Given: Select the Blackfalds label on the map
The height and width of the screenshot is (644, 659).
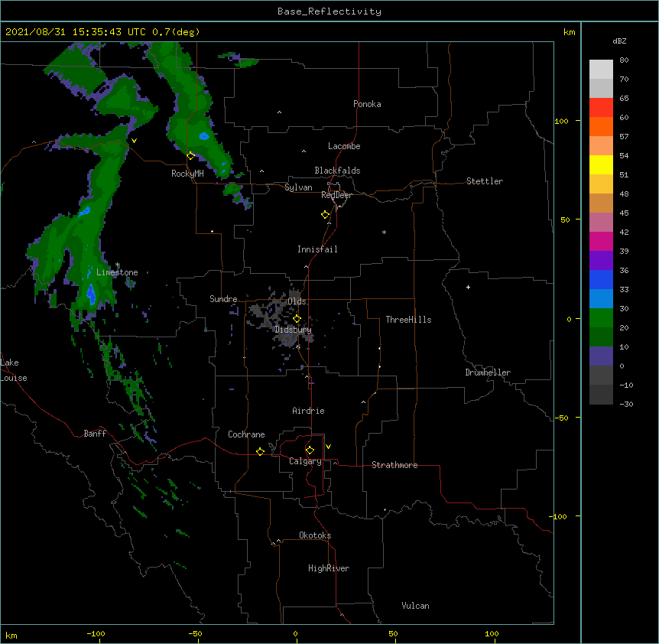Looking at the screenshot, I should pos(337,171).
